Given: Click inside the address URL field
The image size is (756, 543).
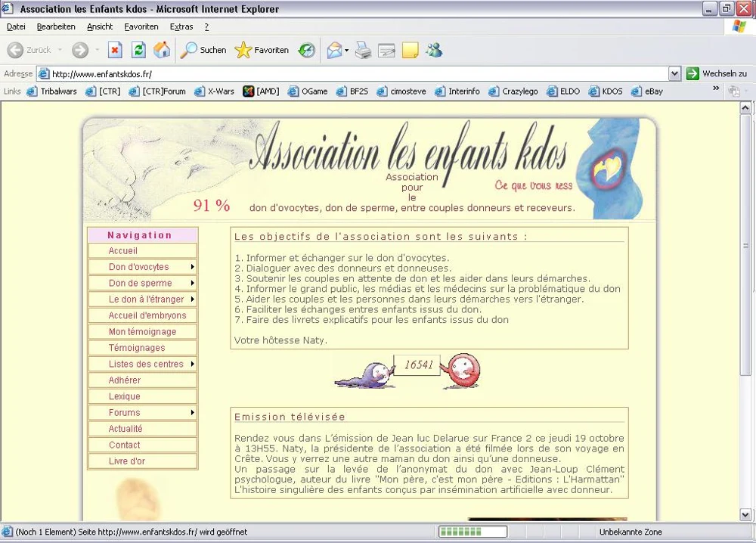Looking at the screenshot, I should tap(359, 74).
